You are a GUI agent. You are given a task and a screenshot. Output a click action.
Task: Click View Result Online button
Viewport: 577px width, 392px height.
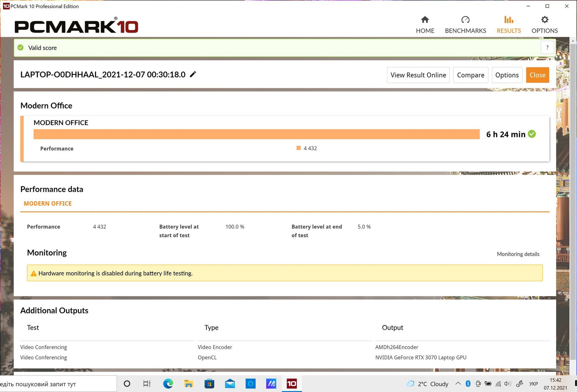click(418, 75)
